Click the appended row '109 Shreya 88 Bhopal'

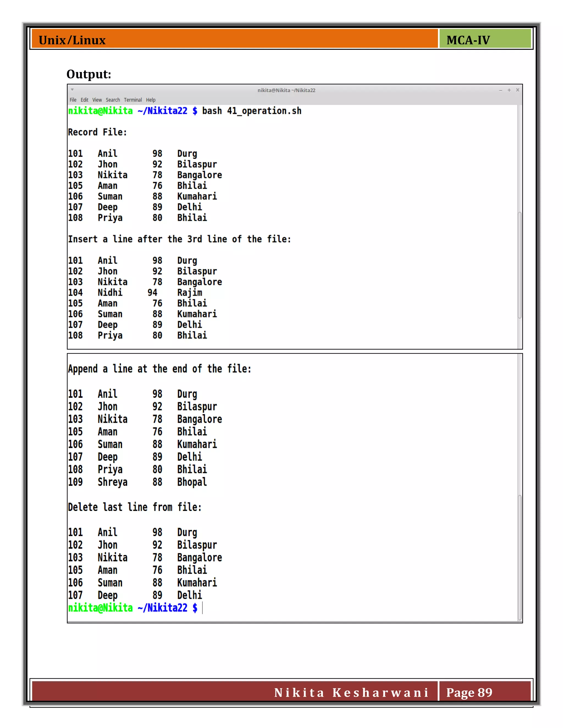point(137,482)
